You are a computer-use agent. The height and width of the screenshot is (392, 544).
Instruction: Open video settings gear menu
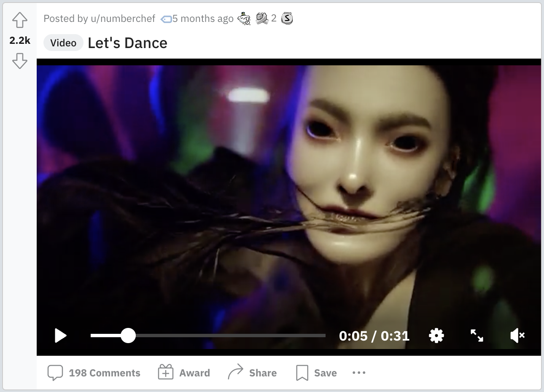436,336
